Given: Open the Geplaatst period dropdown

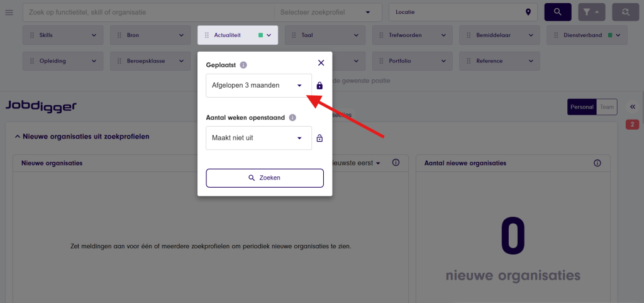Looking at the screenshot, I should tap(258, 86).
